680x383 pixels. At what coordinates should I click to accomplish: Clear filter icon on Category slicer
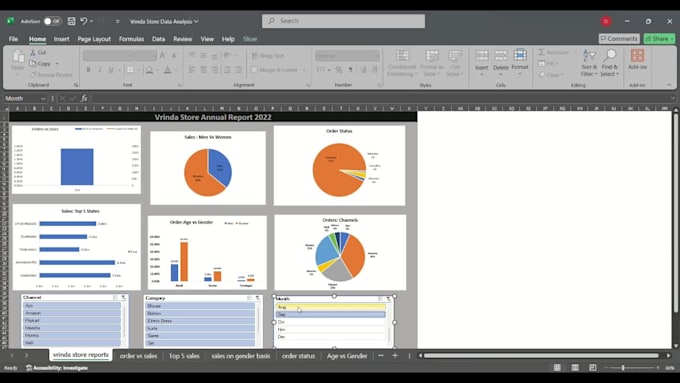[258, 298]
